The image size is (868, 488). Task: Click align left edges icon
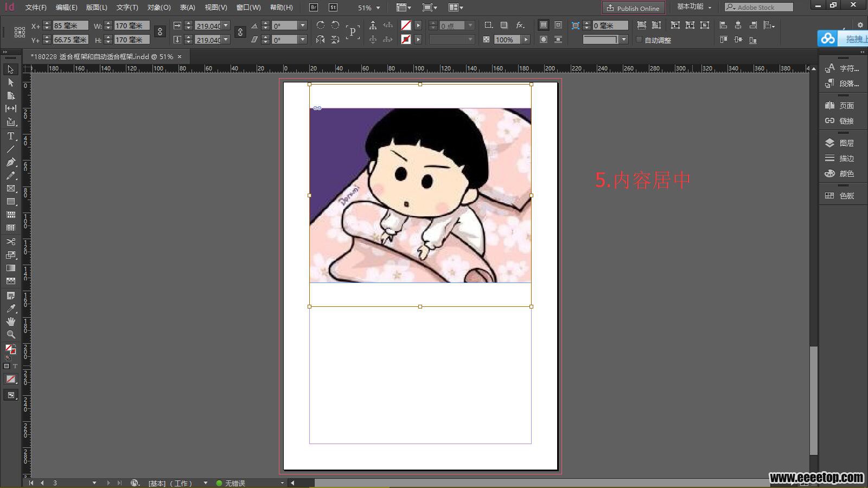pyautogui.click(x=723, y=25)
